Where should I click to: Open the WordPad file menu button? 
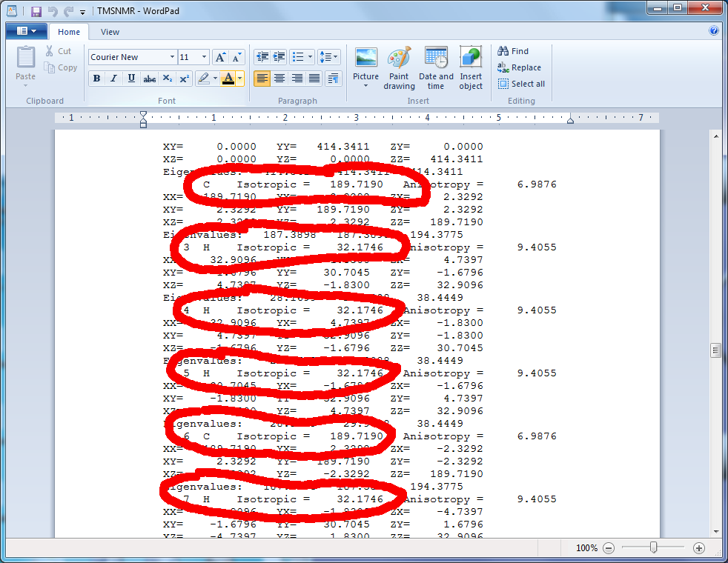click(26, 32)
